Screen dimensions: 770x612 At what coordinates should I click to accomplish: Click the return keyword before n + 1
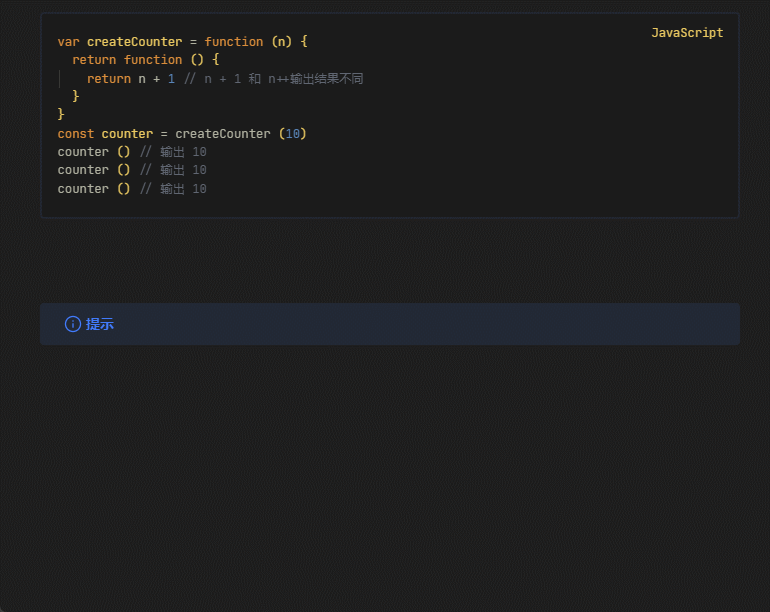(x=108, y=79)
